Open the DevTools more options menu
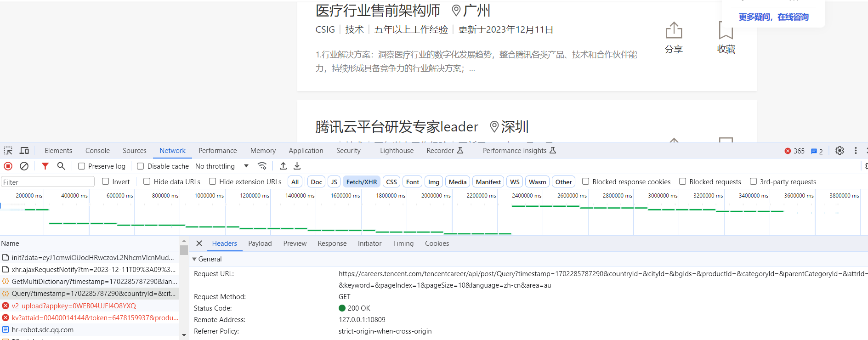Image resolution: width=868 pixels, height=340 pixels. pos(856,151)
